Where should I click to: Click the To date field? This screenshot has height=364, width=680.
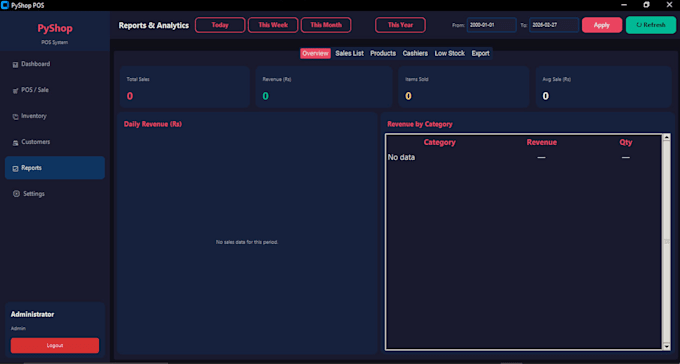coord(554,25)
